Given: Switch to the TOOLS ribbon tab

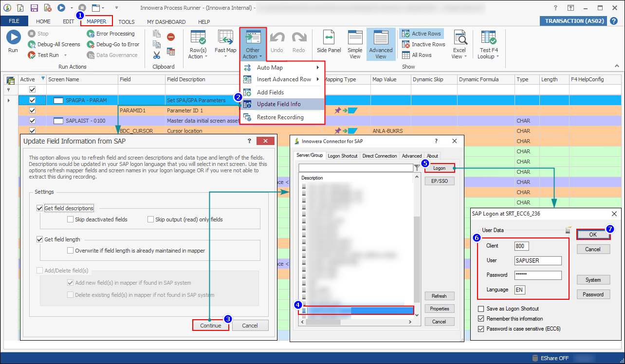Looking at the screenshot, I should point(127,21).
